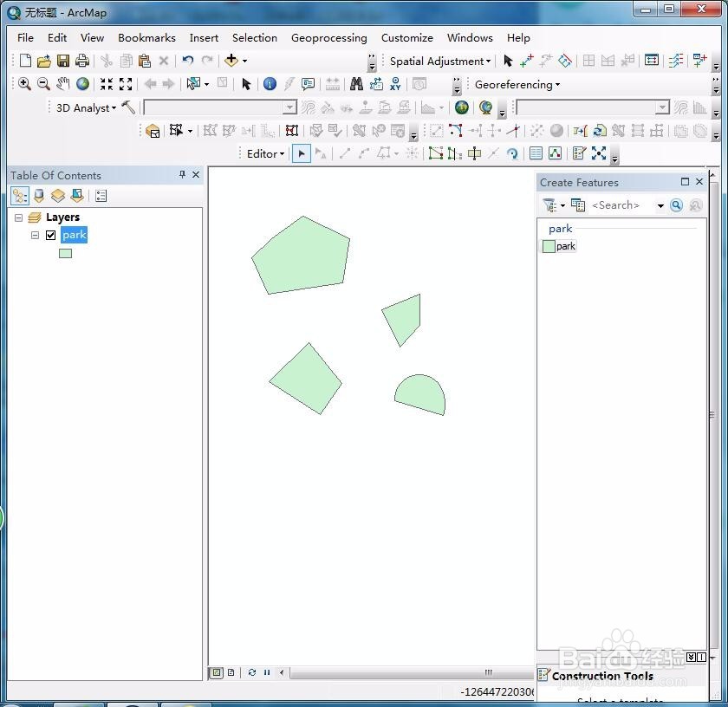Open the Add Data dropdown arrow
The height and width of the screenshot is (707, 728).
click(244, 61)
